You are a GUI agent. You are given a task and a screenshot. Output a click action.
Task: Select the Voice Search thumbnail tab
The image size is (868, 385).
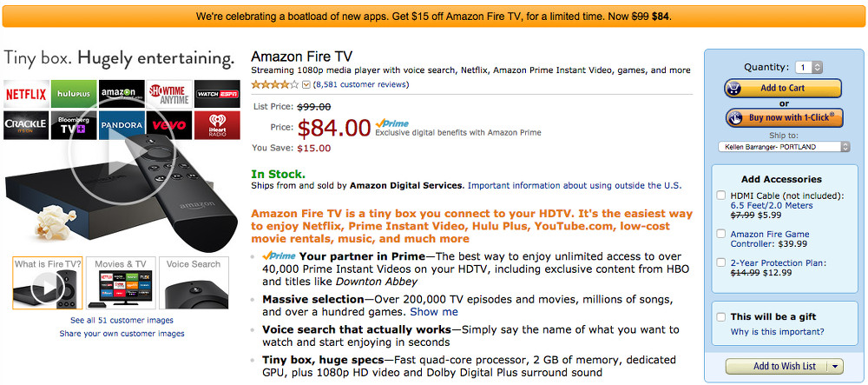(x=193, y=283)
